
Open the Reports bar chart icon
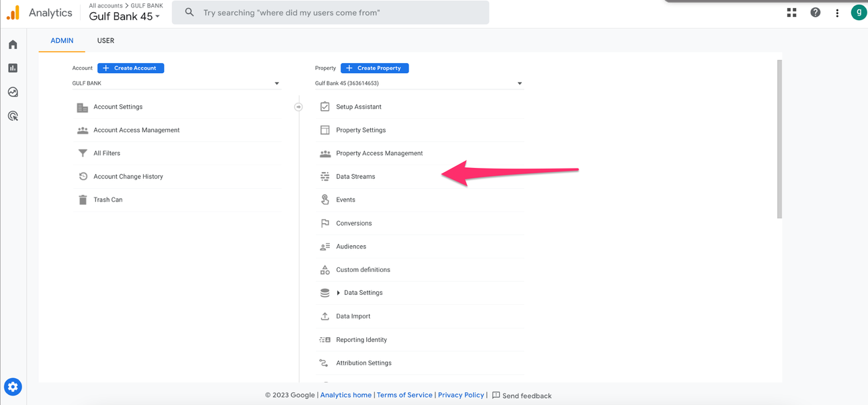point(13,68)
